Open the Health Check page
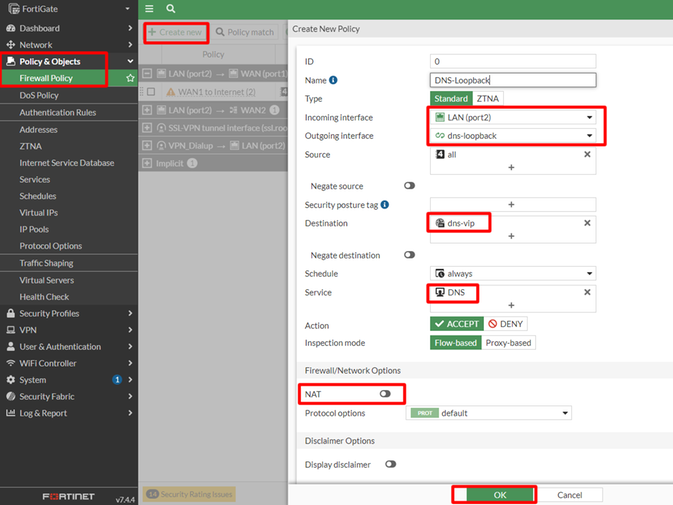Image resolution: width=673 pixels, height=505 pixels. (x=44, y=296)
